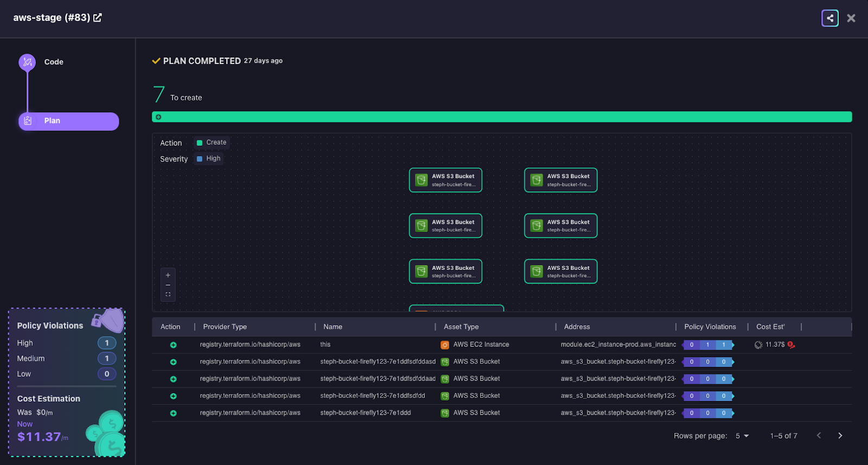Sort by Address column header
The image size is (868, 465).
point(577,327)
